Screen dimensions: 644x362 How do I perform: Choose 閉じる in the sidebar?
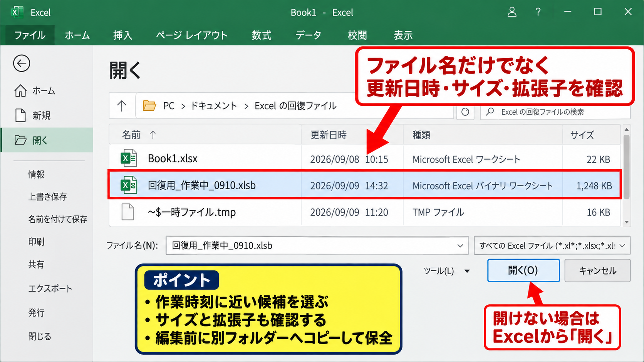(40, 336)
